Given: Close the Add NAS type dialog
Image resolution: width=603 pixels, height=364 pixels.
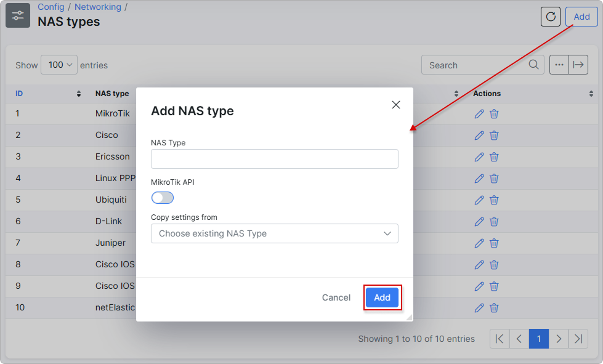Looking at the screenshot, I should click(395, 105).
